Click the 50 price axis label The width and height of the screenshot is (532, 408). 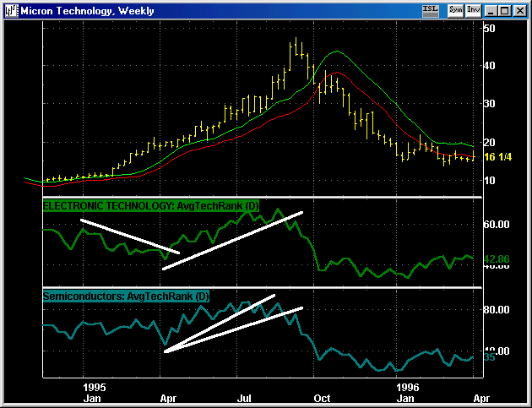coord(490,28)
